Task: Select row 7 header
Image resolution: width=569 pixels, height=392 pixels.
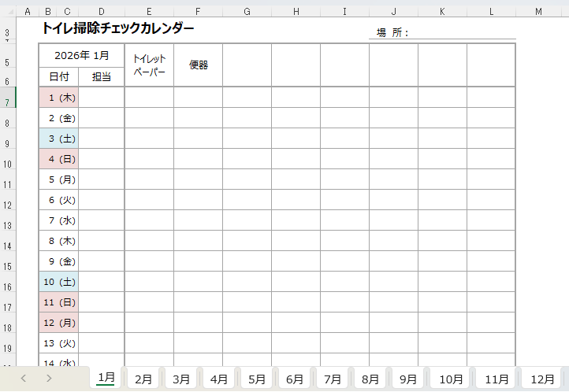Action: (7, 102)
